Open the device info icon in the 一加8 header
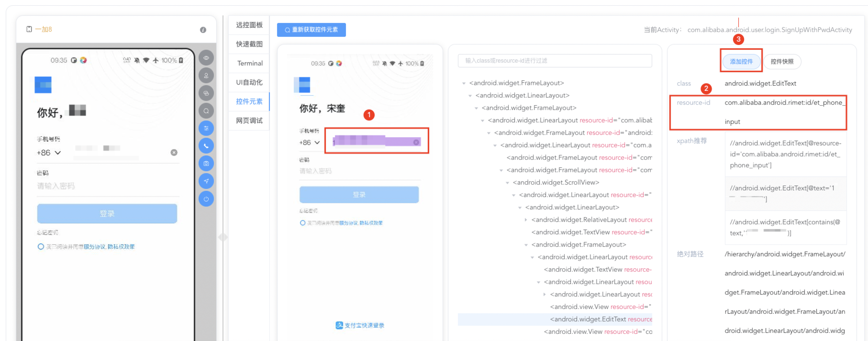 click(x=203, y=30)
